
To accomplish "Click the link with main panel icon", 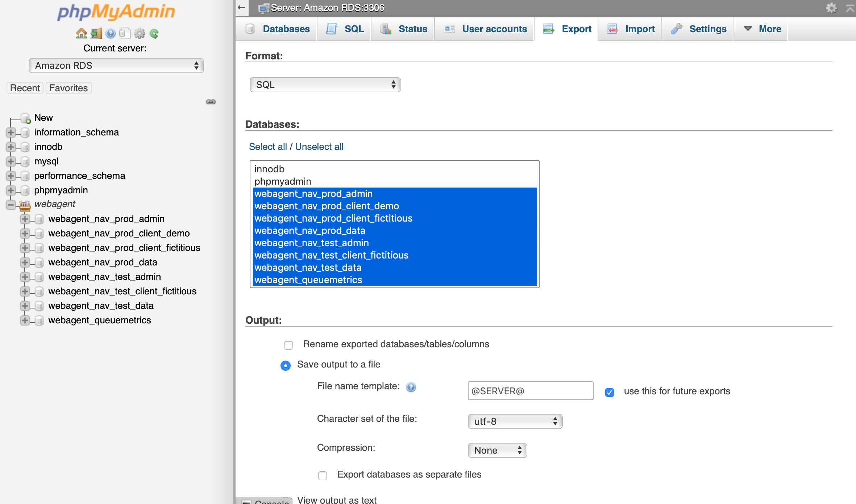I will tap(211, 102).
